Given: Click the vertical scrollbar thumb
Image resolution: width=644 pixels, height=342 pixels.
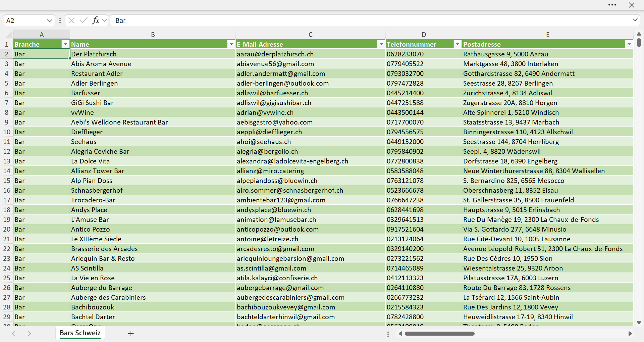Looking at the screenshot, I should [639, 42].
